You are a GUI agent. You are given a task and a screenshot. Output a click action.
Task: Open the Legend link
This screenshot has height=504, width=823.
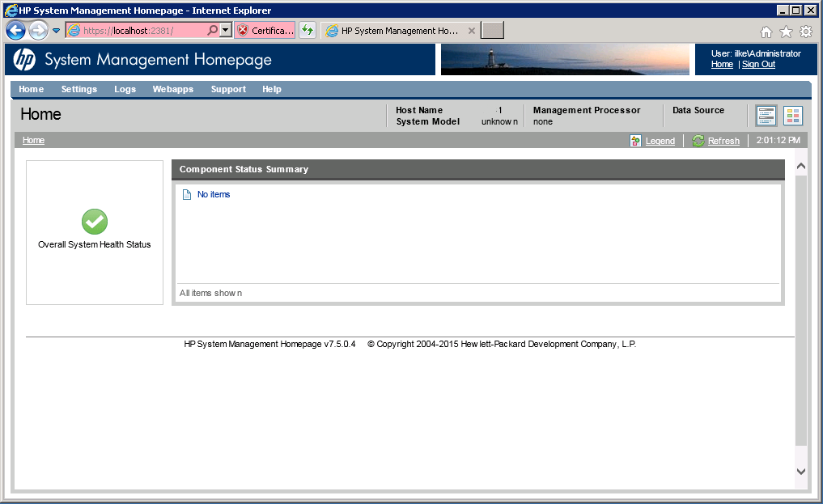pyautogui.click(x=660, y=141)
